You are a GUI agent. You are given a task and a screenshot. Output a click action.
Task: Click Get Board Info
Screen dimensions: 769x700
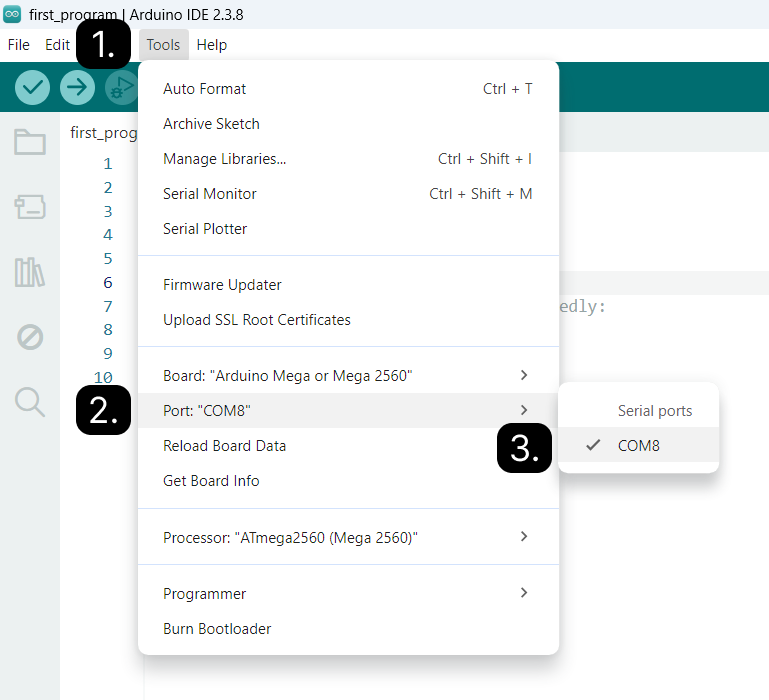(x=348, y=481)
